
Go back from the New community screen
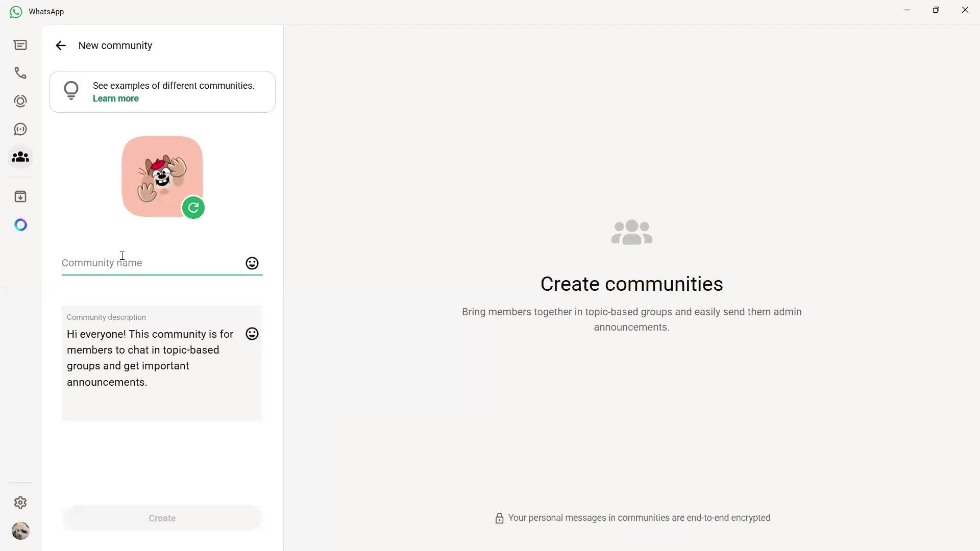[x=61, y=45]
